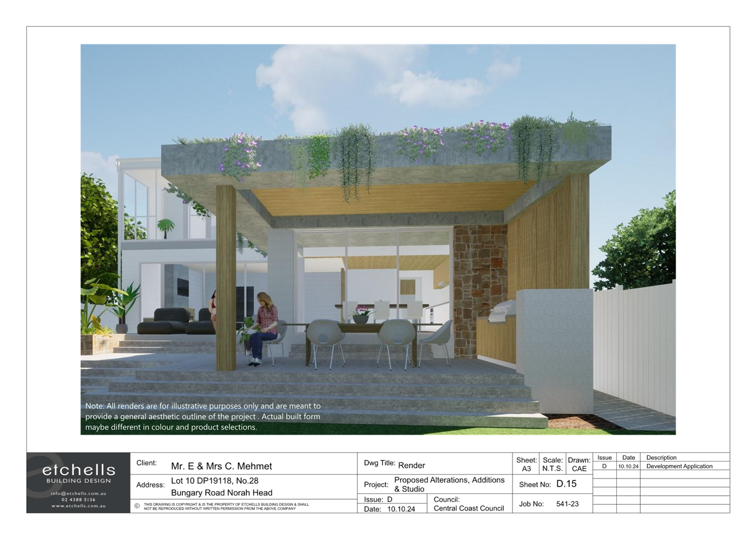
Task: Click the copyright symbol in title block
Action: (137, 505)
